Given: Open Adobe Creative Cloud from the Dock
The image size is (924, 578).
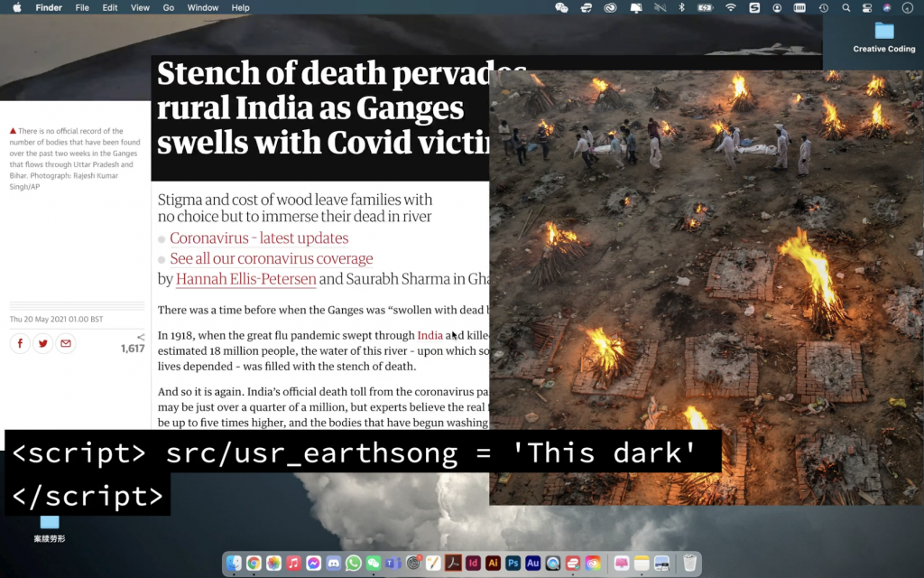Looking at the screenshot, I should (x=593, y=564).
